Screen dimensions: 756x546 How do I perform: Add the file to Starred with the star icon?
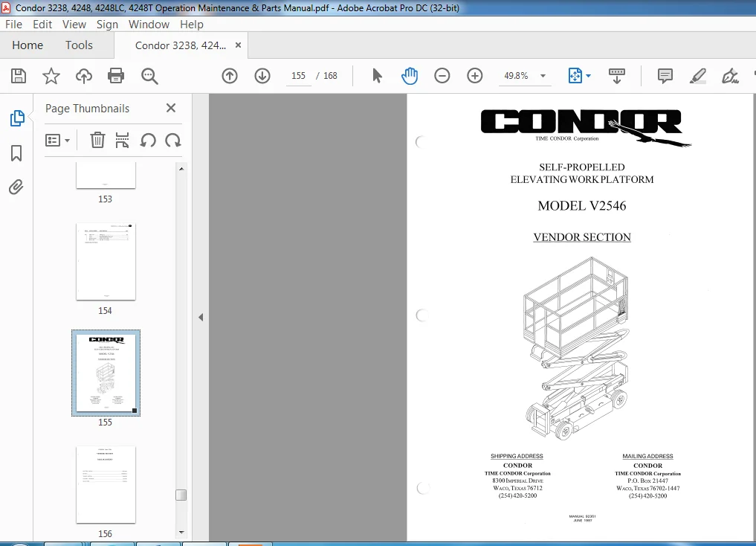point(51,76)
